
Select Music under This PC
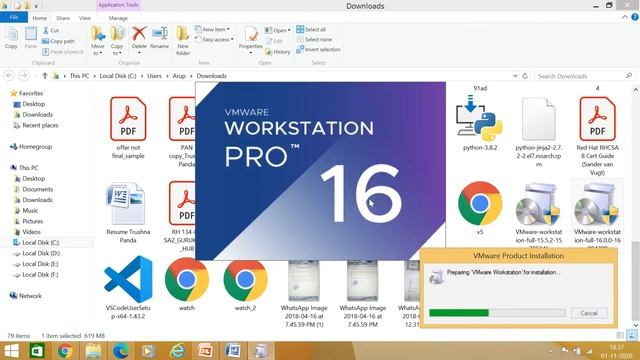click(x=30, y=211)
